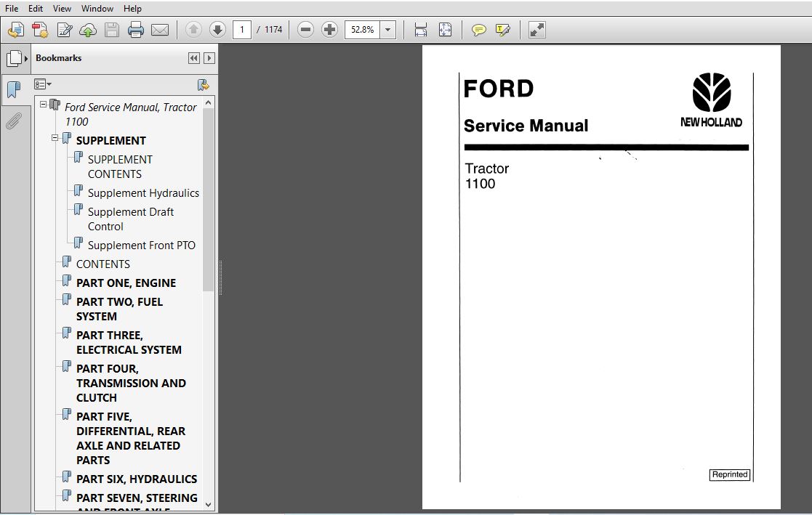Click the 'Tractor 1100' text on page

click(487, 176)
